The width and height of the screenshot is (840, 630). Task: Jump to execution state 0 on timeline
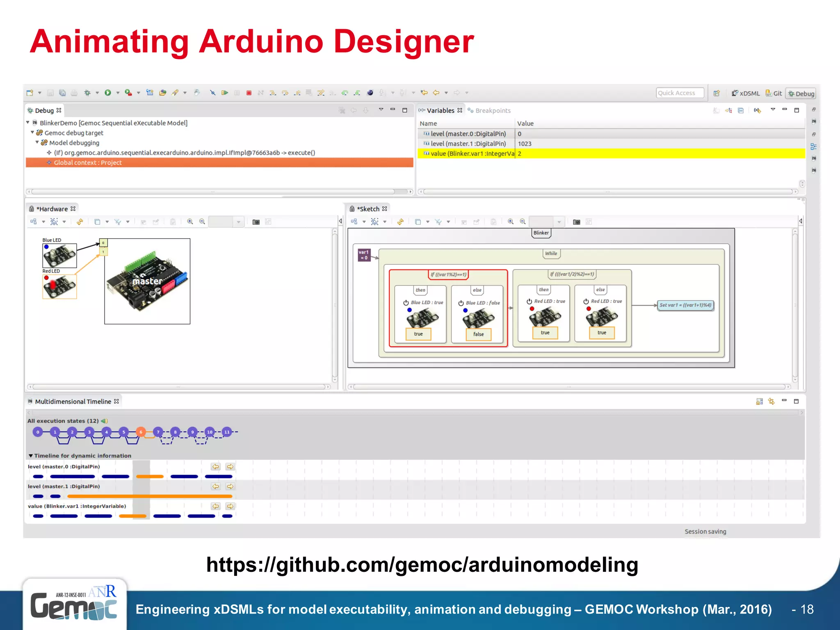coord(38,432)
